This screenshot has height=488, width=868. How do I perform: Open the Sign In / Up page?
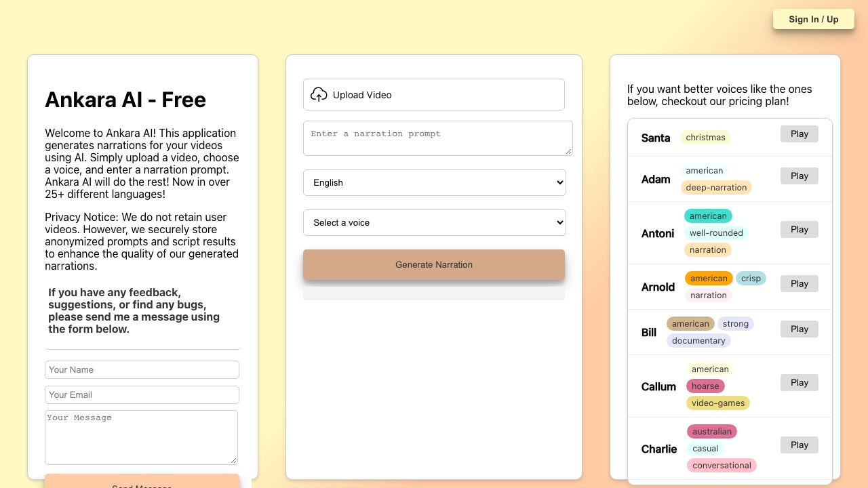point(813,19)
